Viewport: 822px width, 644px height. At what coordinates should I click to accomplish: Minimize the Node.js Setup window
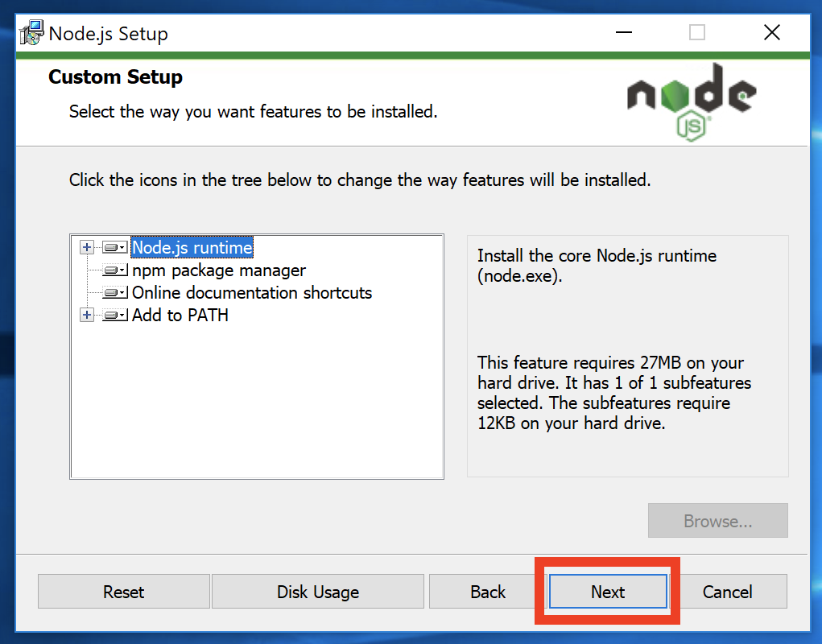[623, 32]
